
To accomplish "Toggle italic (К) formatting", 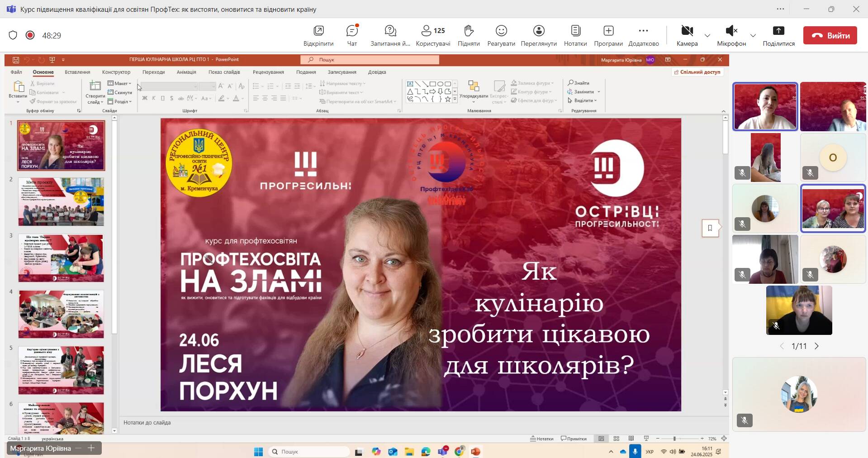I will coord(154,98).
